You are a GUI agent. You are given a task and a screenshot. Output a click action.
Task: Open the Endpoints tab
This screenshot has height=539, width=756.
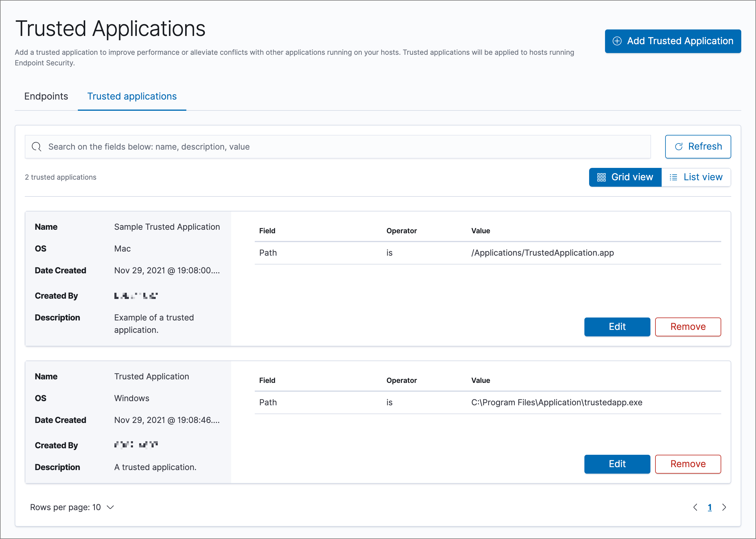[46, 96]
